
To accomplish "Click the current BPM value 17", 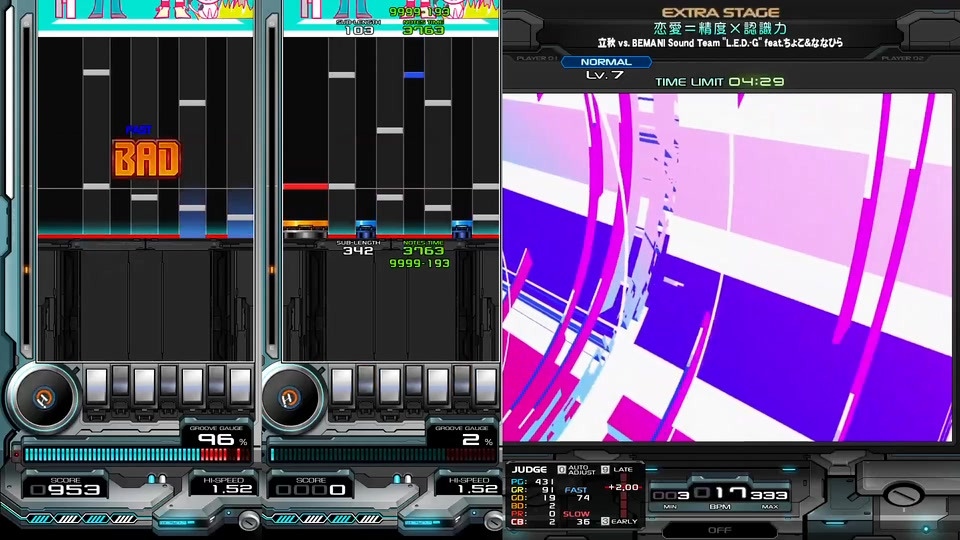I will click(x=722, y=493).
